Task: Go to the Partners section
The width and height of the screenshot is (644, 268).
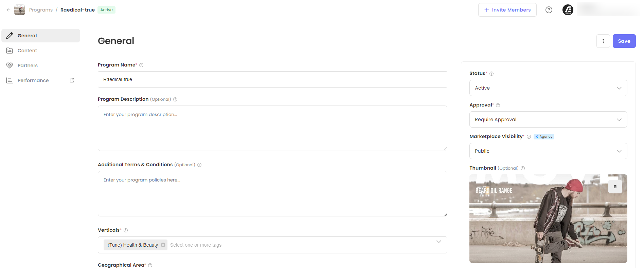Action: click(x=28, y=65)
